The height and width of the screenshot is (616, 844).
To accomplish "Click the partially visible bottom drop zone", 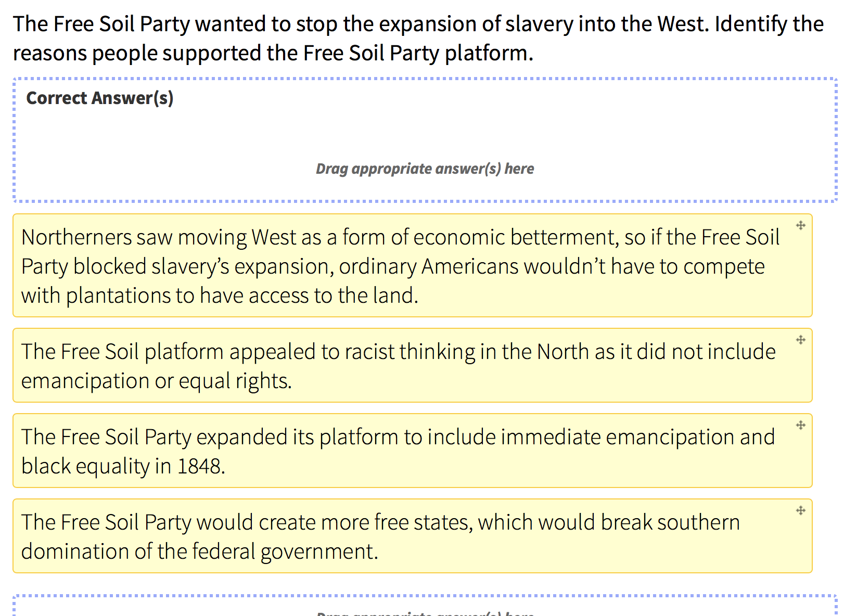I will point(425,606).
